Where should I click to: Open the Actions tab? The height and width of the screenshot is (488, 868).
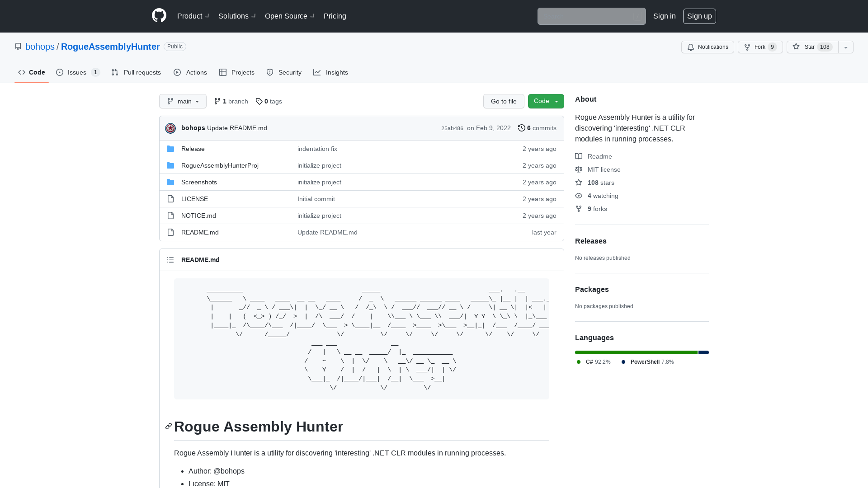point(190,72)
